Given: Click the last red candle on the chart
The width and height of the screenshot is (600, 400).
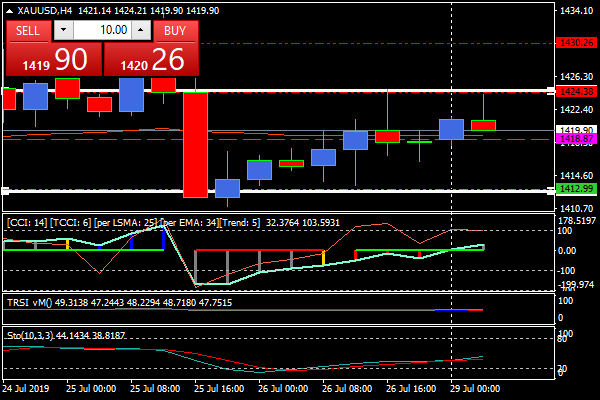Looking at the screenshot, I should 483,125.
